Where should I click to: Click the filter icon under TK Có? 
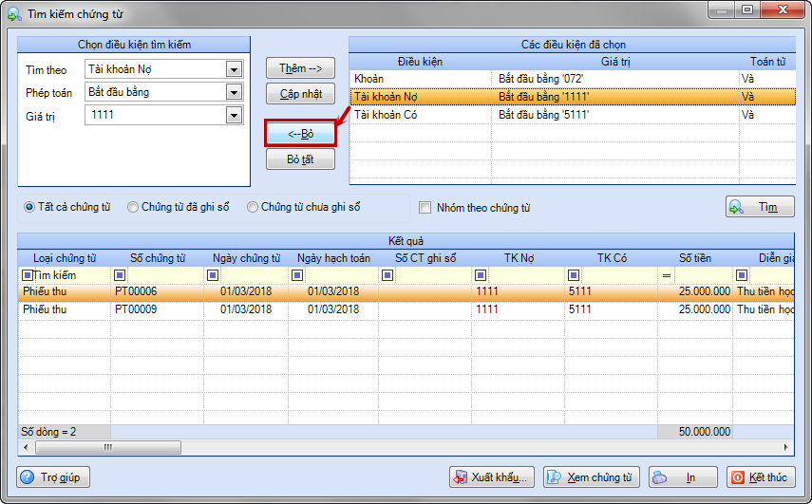[x=574, y=275]
